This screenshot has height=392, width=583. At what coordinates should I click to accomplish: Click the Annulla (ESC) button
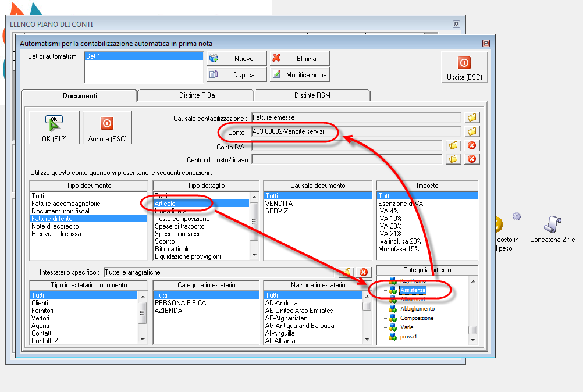pyautogui.click(x=107, y=128)
